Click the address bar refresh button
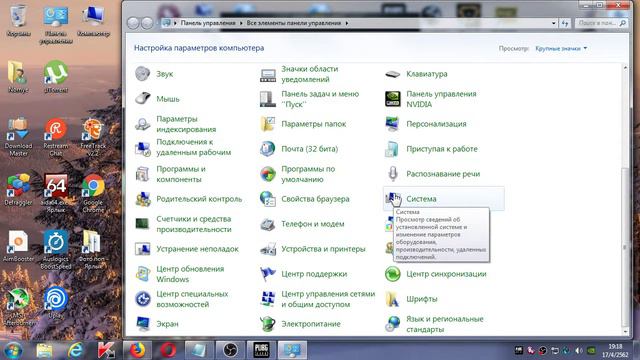Screen dimensions: 640x360 point(565,23)
